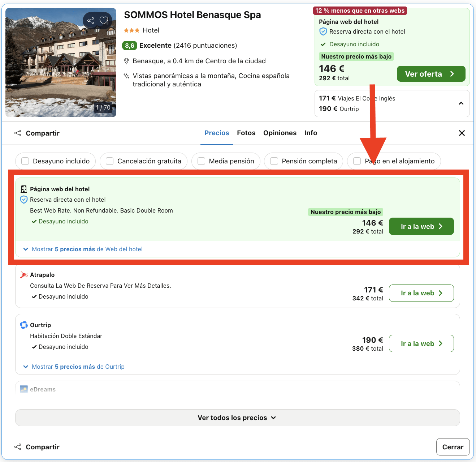This screenshot has width=476, height=462.
Task: Click Ir a la web for Ourtrip
Action: pyautogui.click(x=421, y=343)
